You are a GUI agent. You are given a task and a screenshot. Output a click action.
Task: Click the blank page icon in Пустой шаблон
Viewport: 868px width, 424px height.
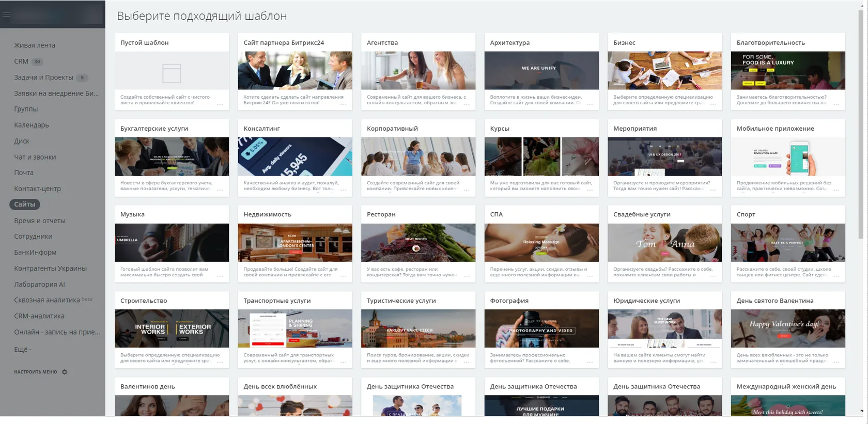coord(172,73)
